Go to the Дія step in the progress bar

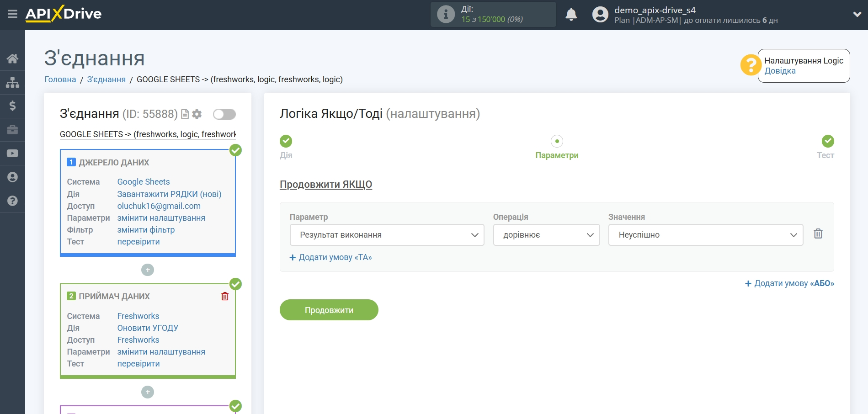[286, 141]
